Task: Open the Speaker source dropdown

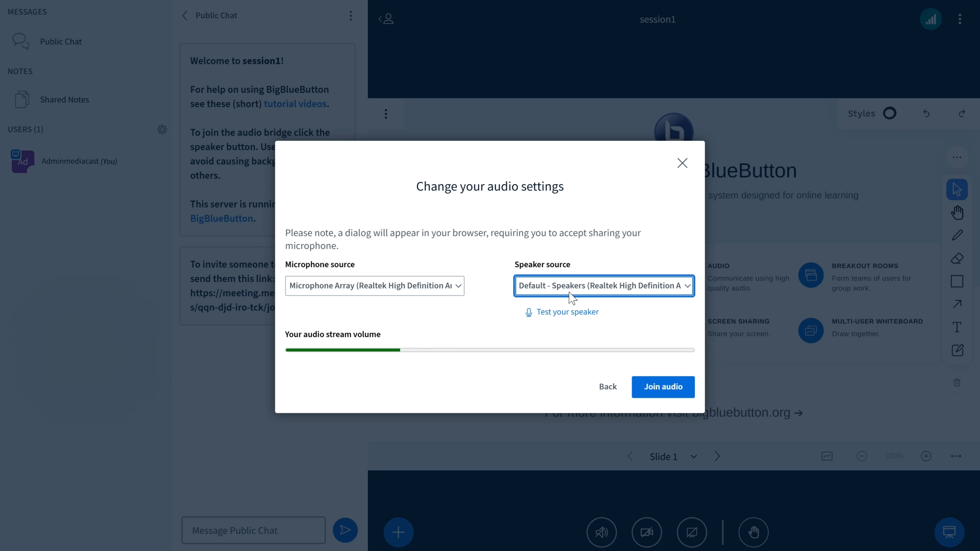Action: click(x=604, y=286)
